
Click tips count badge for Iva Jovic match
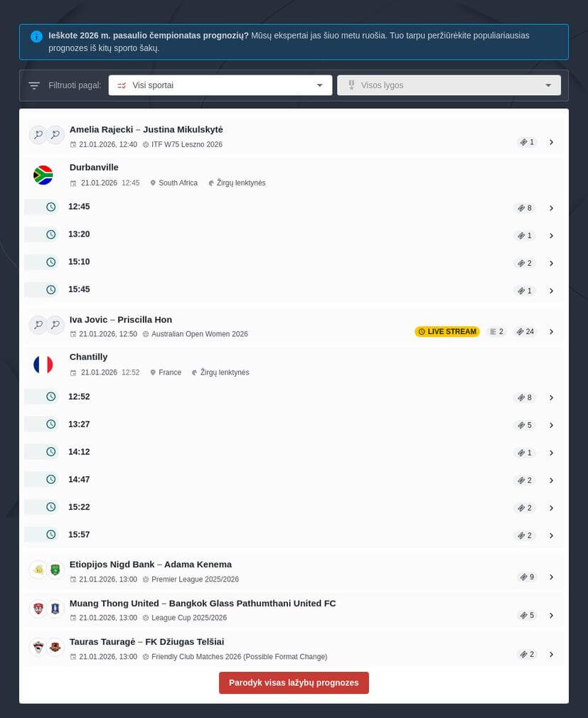[525, 331]
